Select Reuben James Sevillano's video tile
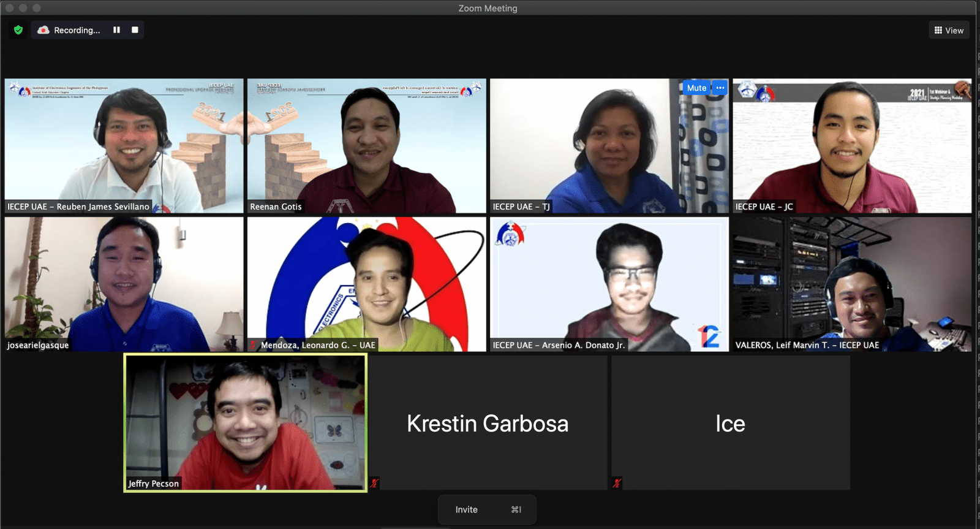The height and width of the screenshot is (529, 980). point(124,146)
